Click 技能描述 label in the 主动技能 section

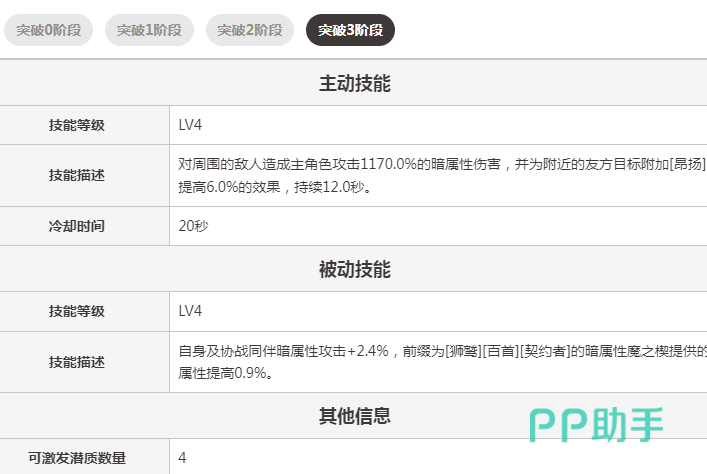[x=77, y=175]
